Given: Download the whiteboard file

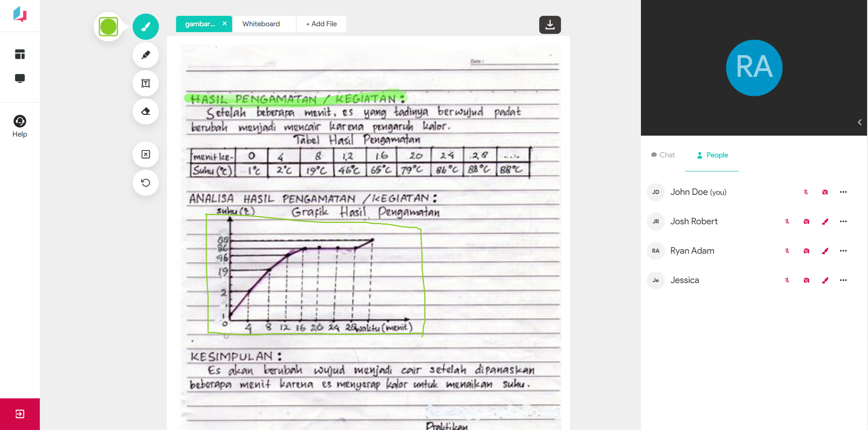Looking at the screenshot, I should click(x=550, y=25).
